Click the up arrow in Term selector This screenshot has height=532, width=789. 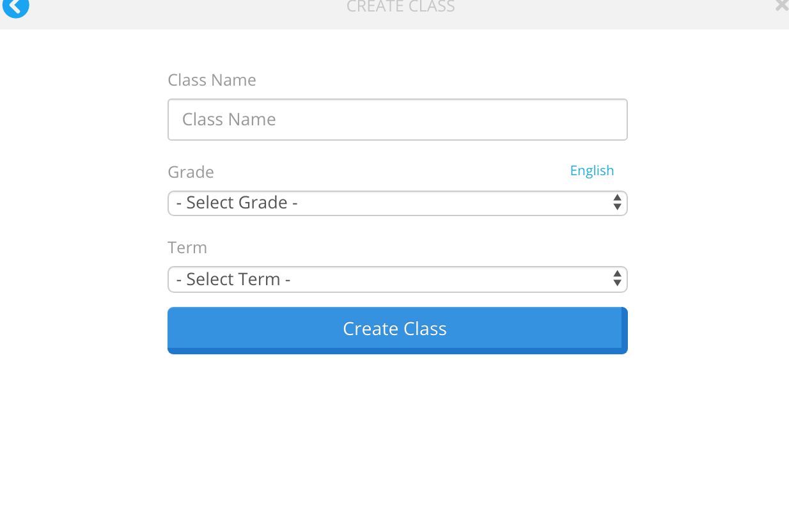click(x=617, y=274)
